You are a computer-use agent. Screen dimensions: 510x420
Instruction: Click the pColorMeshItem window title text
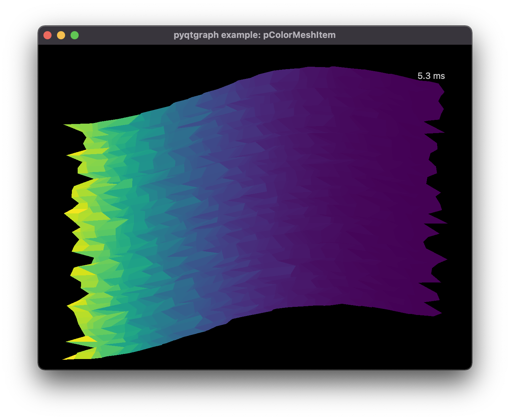point(255,35)
